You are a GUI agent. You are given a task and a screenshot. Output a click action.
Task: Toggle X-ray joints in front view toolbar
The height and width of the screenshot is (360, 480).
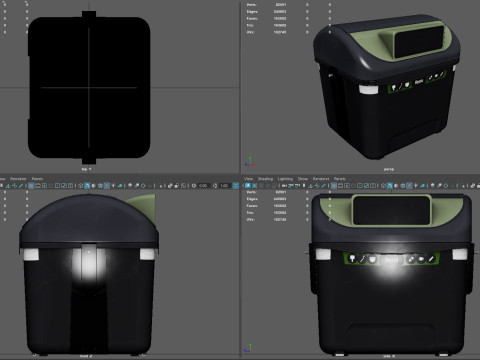[183, 186]
